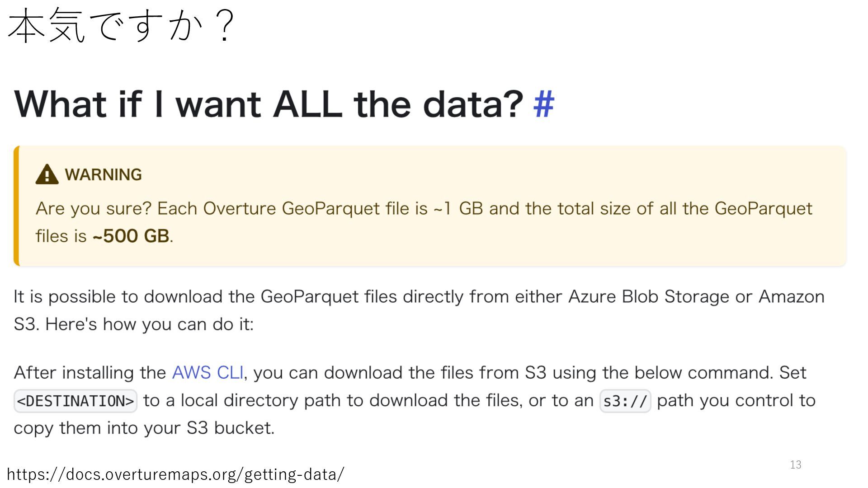Click the docs.overturemaps.org URL at the bottom
This screenshot has height=488, width=868.
(175, 474)
